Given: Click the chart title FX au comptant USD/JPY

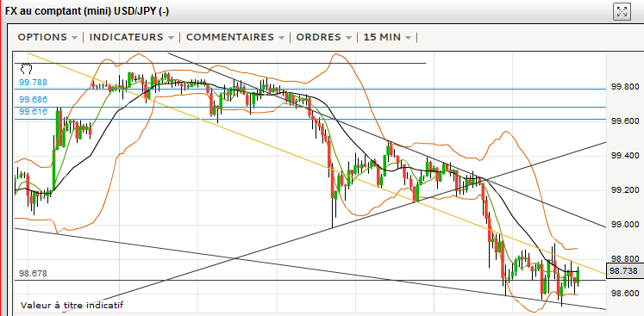Looking at the screenshot, I should pos(87,11).
